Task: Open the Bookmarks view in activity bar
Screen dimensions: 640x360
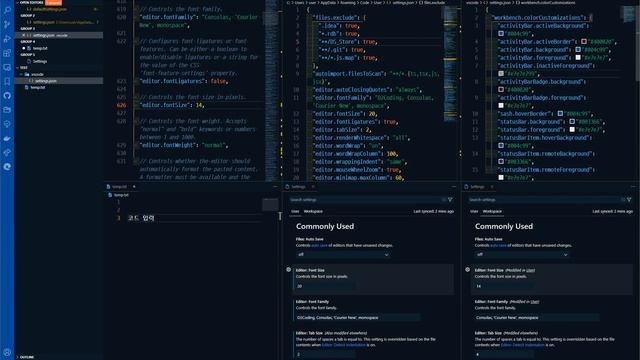Action: pyautogui.click(x=7, y=82)
